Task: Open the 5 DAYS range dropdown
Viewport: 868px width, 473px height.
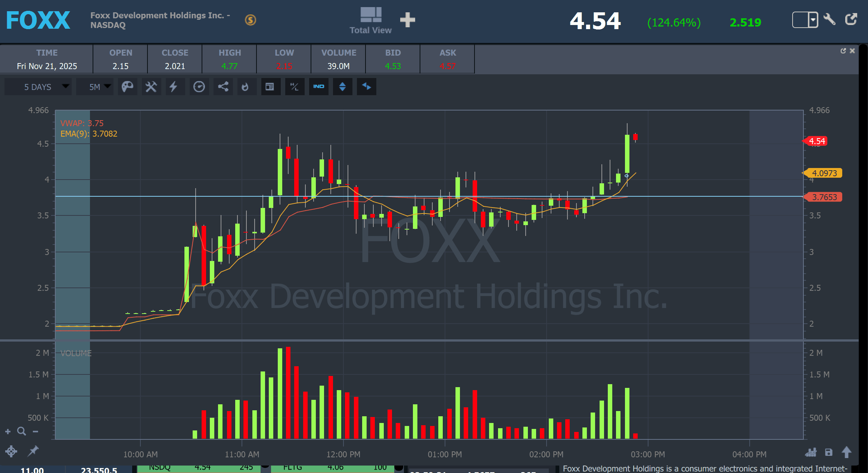Action: (38, 87)
